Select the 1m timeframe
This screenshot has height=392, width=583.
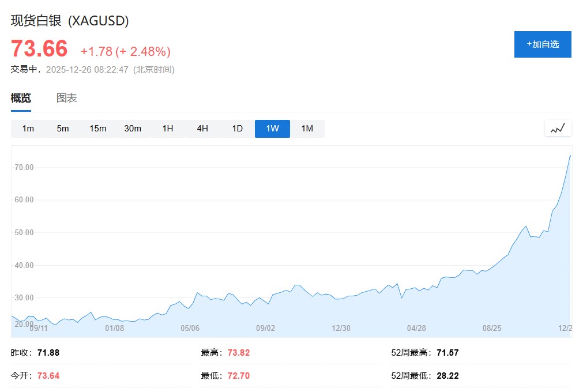click(28, 129)
